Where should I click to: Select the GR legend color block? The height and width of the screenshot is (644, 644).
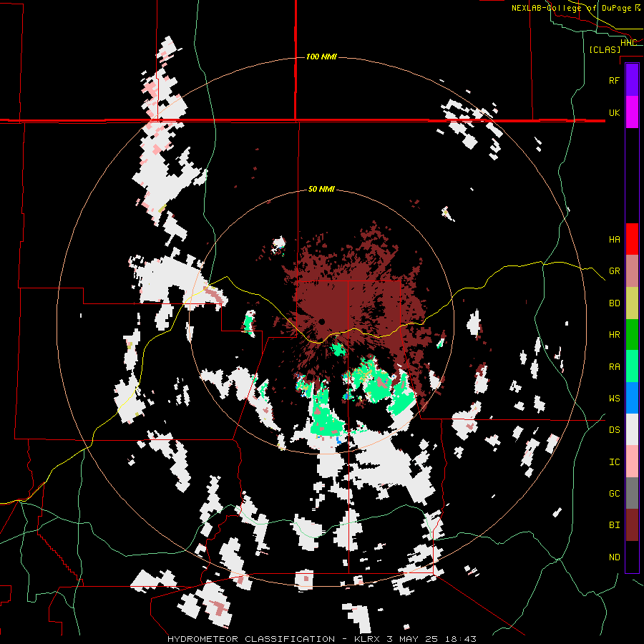coord(632,271)
